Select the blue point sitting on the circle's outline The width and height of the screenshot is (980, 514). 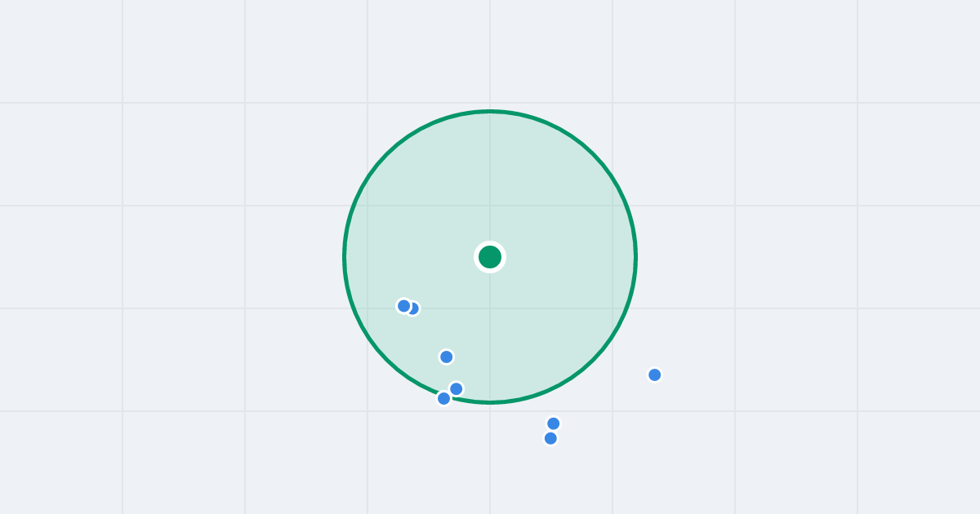click(x=444, y=398)
